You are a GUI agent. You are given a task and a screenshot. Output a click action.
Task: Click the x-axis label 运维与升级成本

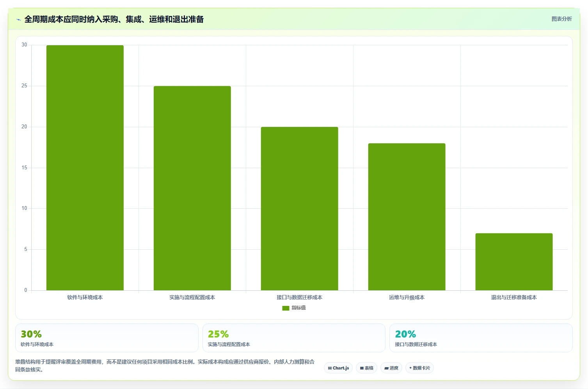click(x=407, y=297)
